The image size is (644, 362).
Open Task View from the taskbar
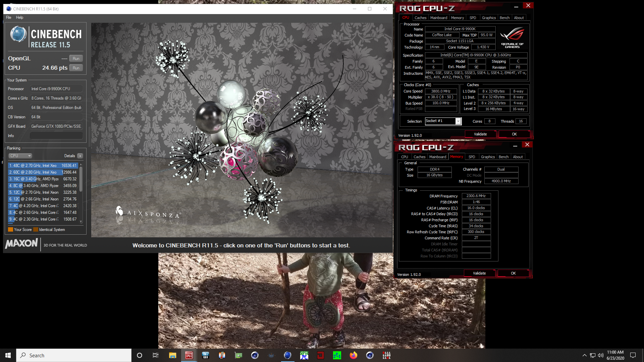coord(156,355)
